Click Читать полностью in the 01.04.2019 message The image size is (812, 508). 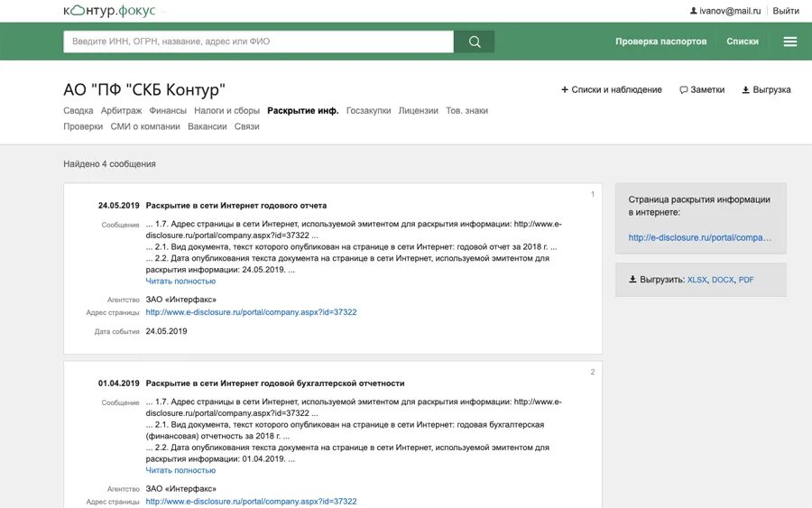(x=180, y=470)
